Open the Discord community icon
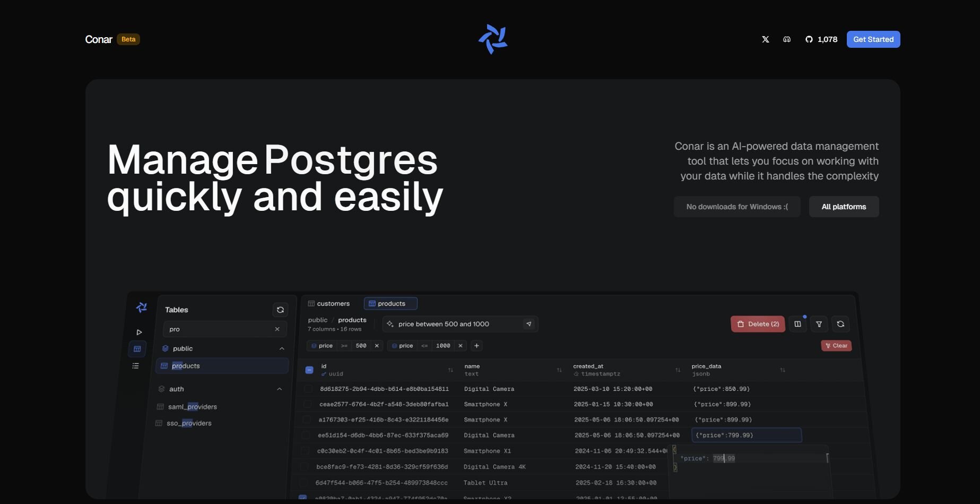980x504 pixels. click(x=787, y=39)
